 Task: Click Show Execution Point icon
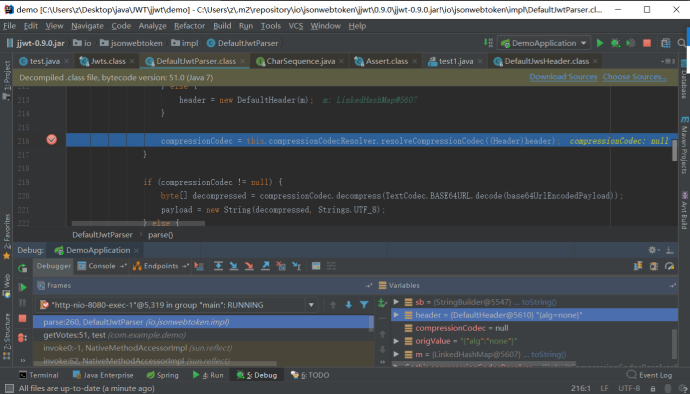click(x=199, y=266)
